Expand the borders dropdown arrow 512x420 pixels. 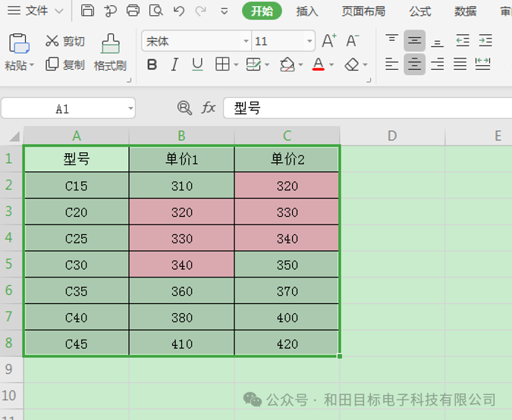tap(236, 64)
